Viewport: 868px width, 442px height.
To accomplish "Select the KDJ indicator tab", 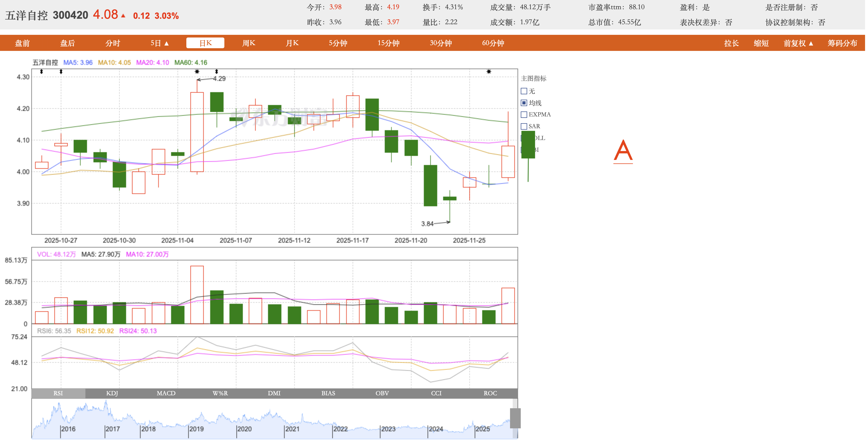I will [112, 393].
